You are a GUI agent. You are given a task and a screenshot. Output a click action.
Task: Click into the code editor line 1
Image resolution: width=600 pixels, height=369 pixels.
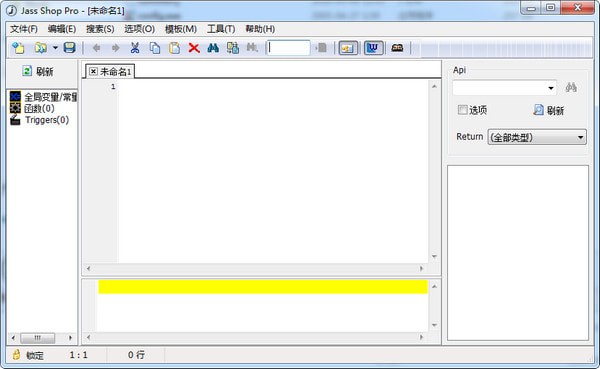[x=272, y=87]
